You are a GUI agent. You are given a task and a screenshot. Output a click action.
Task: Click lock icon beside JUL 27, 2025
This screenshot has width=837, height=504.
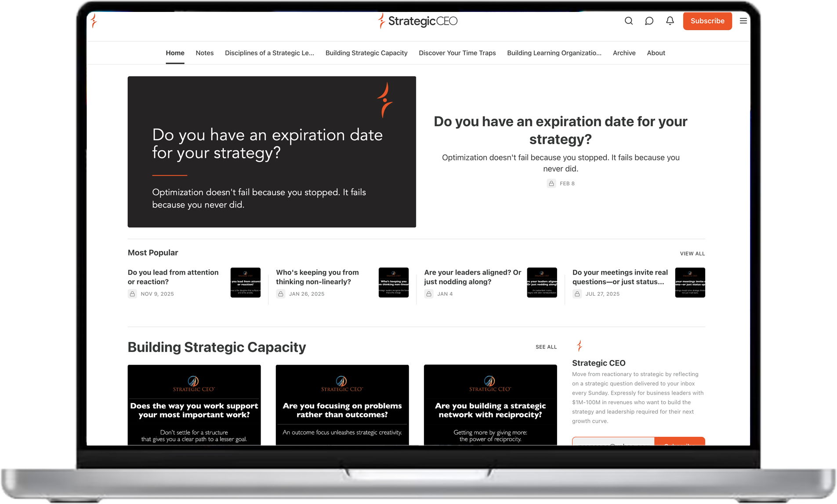[x=577, y=294]
